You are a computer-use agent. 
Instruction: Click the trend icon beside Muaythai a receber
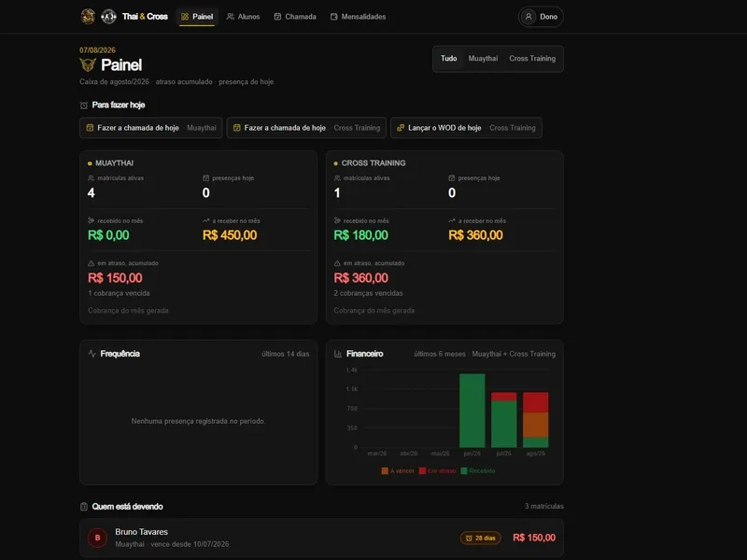[x=205, y=221]
